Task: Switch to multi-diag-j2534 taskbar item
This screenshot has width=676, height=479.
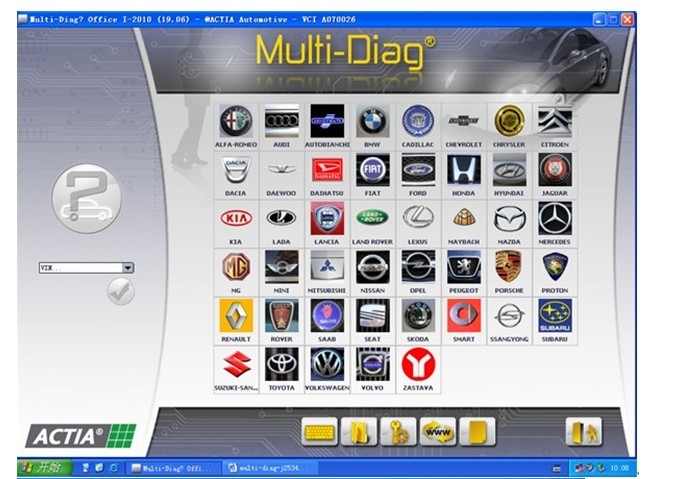Action: pyautogui.click(x=270, y=468)
